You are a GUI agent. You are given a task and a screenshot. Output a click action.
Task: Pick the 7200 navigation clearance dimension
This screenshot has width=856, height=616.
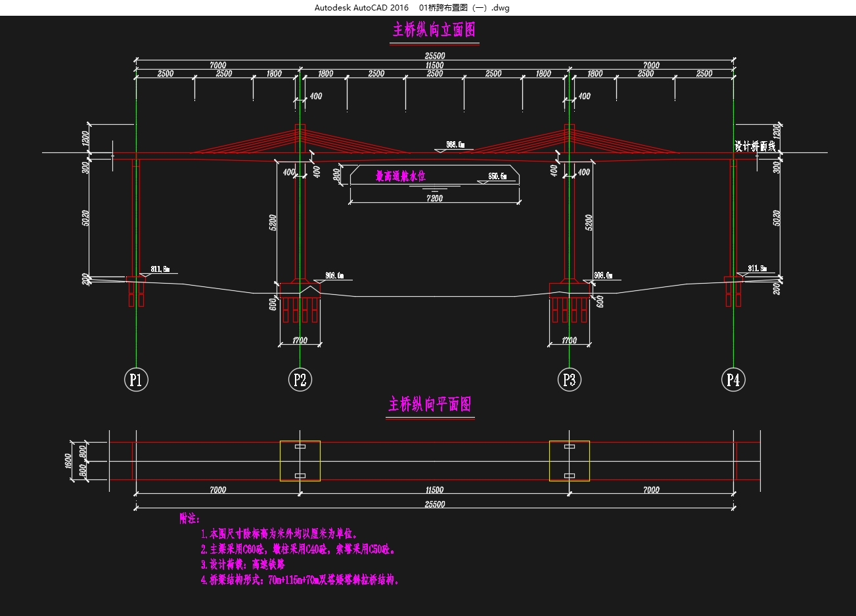point(434,198)
